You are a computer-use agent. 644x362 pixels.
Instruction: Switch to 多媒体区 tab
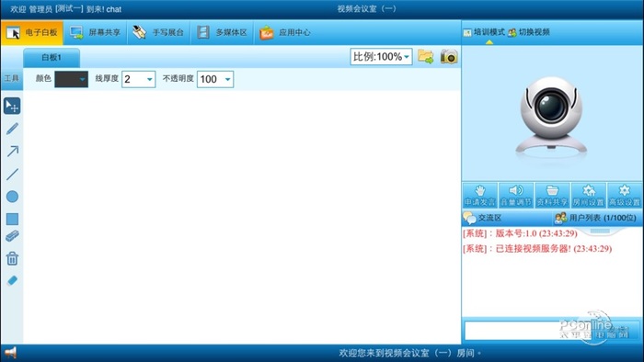coord(223,32)
